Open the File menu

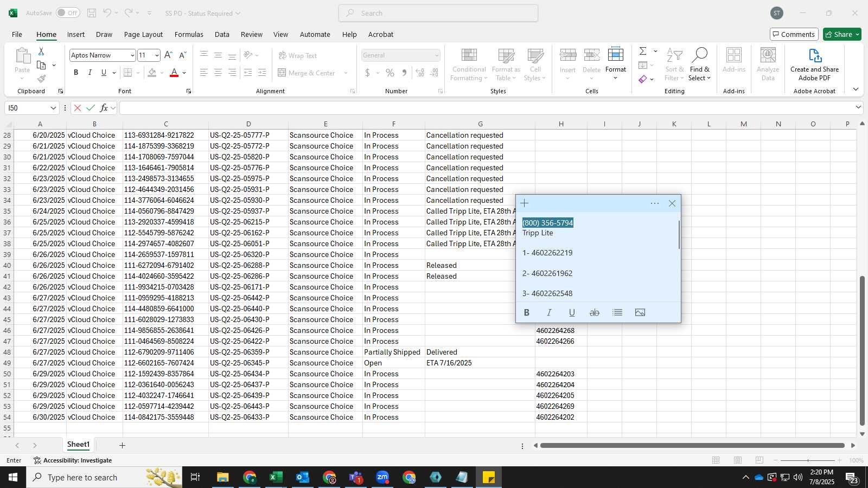tap(17, 34)
